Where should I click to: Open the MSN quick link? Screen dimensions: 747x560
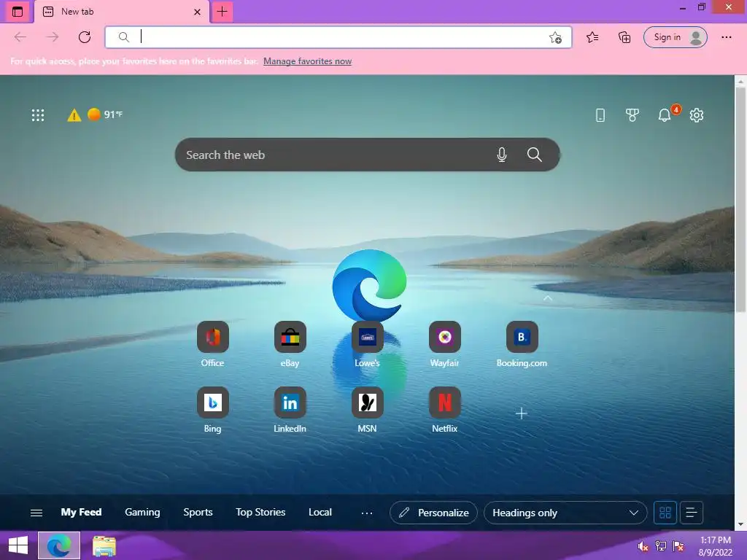click(x=368, y=410)
